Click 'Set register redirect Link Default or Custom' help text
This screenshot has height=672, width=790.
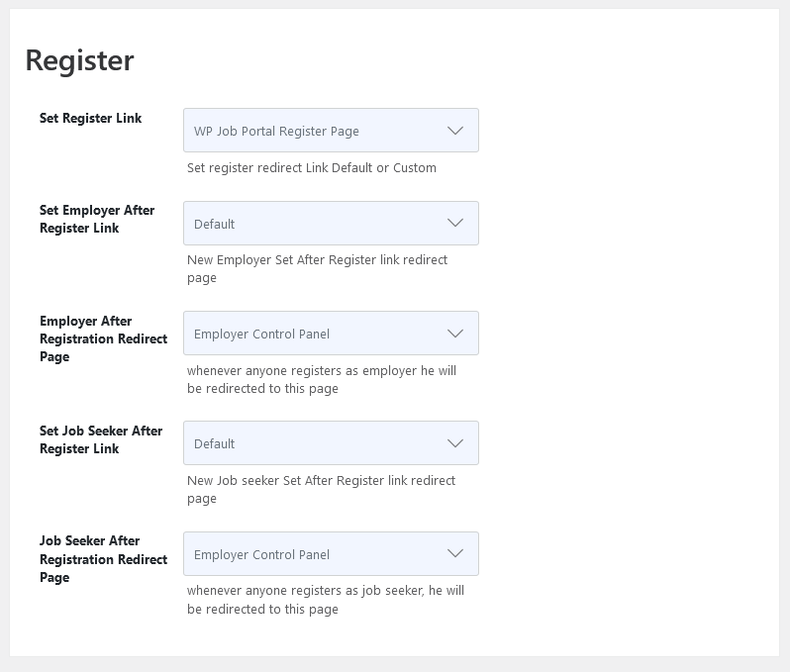[312, 167]
